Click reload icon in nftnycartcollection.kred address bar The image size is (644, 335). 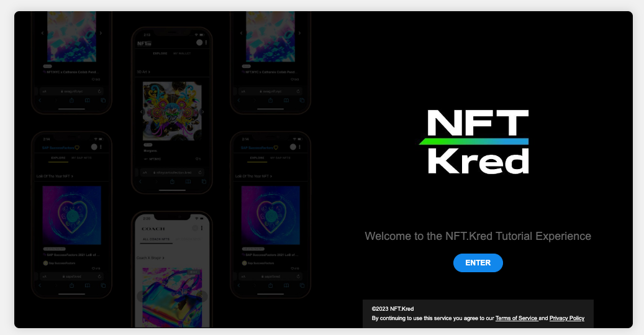click(x=200, y=172)
